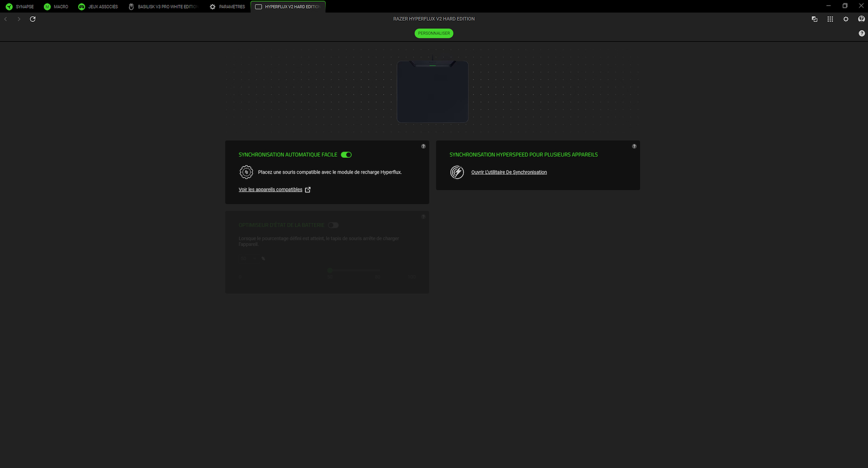Screen dimensions: 868x468
Task: Open help for Synchronisation Automatique Facile card
Action: (424, 147)
